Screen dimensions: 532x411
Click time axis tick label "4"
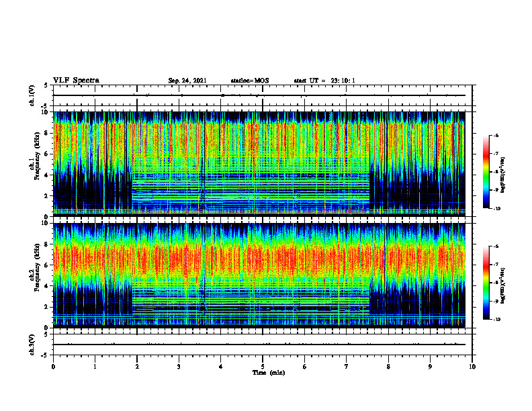pyautogui.click(x=221, y=367)
